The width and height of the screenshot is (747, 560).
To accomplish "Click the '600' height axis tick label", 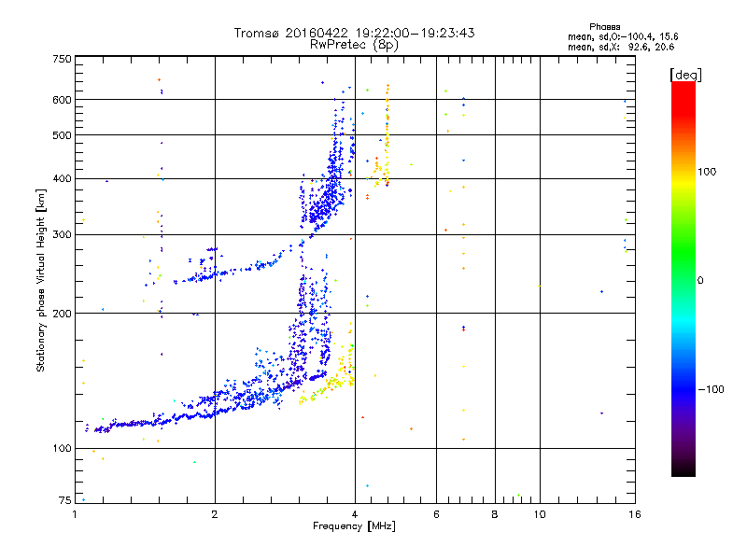I will [x=62, y=100].
